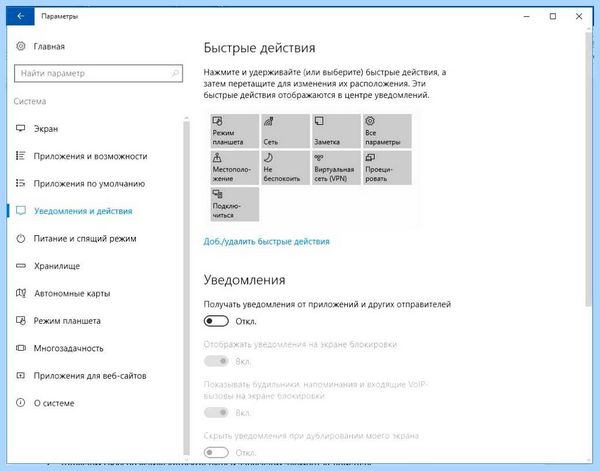This screenshot has width=600, height=471.
Task: Click the sidebar vertical scrollbar
Action: (x=186, y=287)
